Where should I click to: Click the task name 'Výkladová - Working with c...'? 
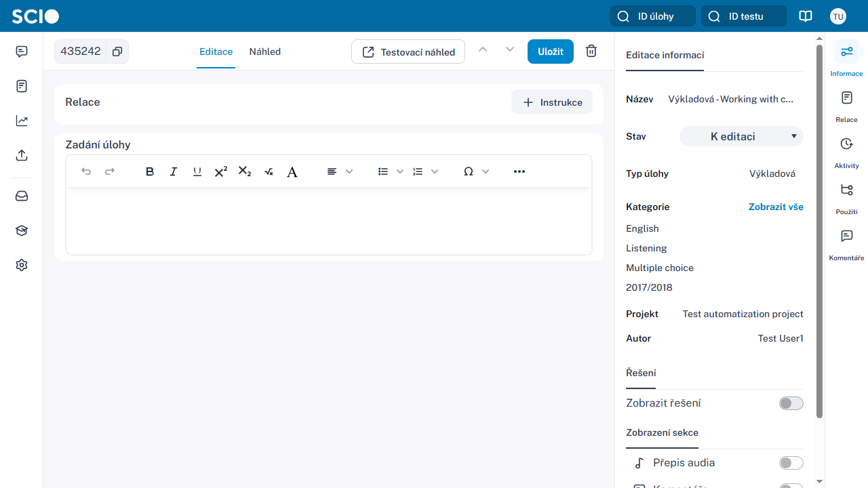pos(730,99)
